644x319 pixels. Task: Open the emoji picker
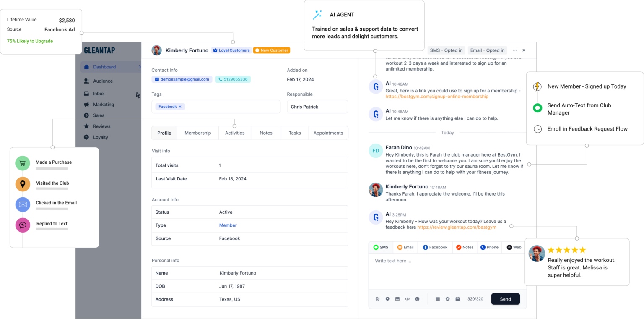[417, 299]
